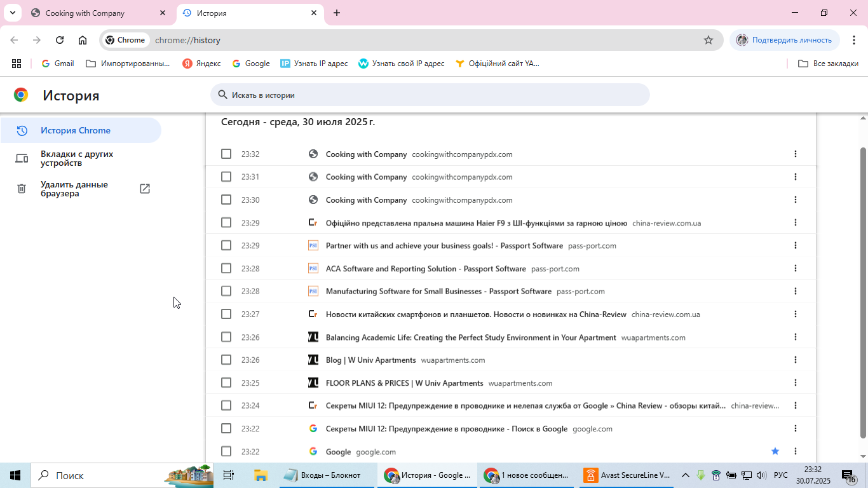868x488 pixels.
Task: Open the new tab with the plus button
Action: pyautogui.click(x=337, y=13)
